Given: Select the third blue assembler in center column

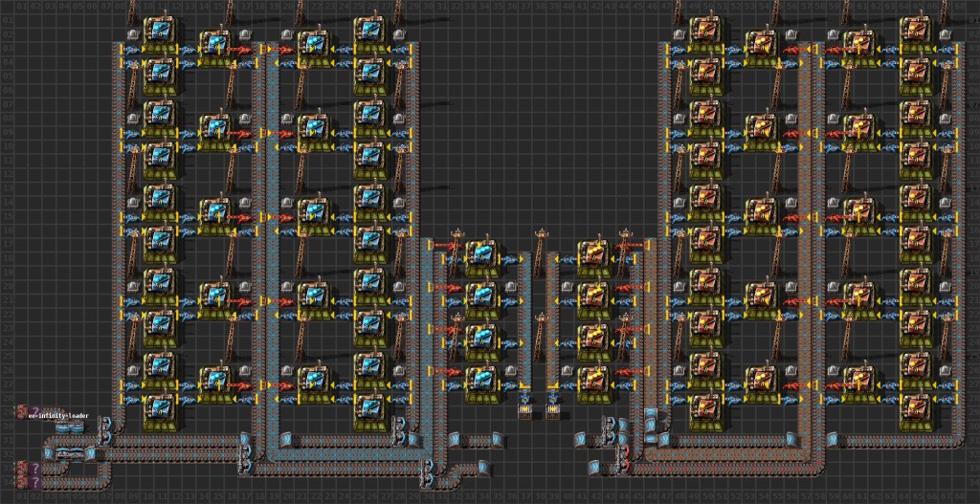Looking at the screenshot, I should click(482, 338).
